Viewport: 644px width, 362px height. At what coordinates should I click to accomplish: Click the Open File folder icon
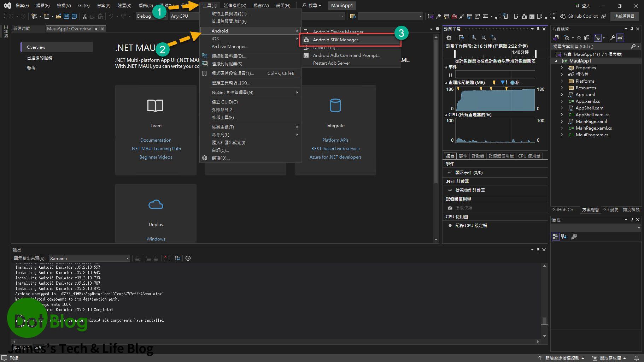pos(59,16)
